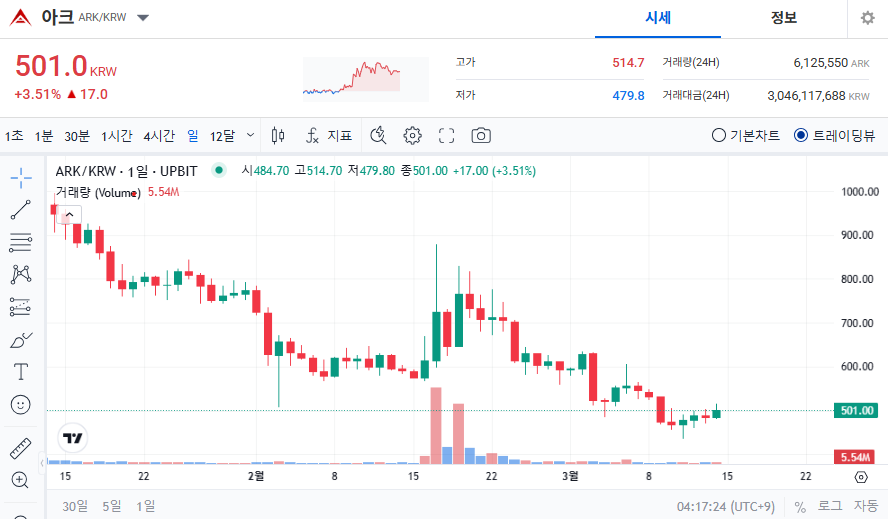Collapse the drawing toolbar side arrow
This screenshot has height=519, width=888.
tap(42, 463)
